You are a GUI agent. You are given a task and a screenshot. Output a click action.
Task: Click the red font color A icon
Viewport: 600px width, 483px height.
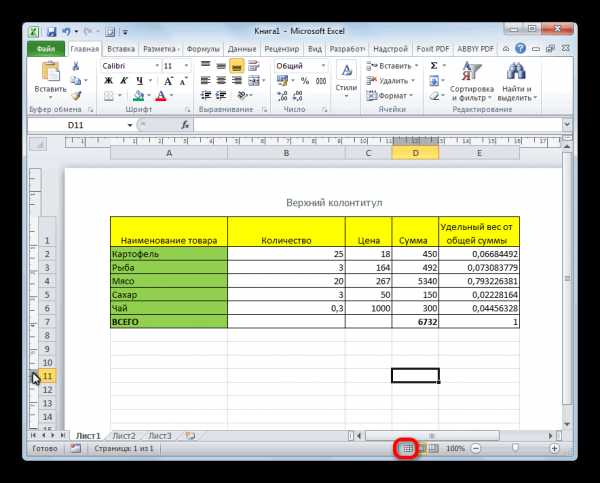pyautogui.click(x=161, y=96)
